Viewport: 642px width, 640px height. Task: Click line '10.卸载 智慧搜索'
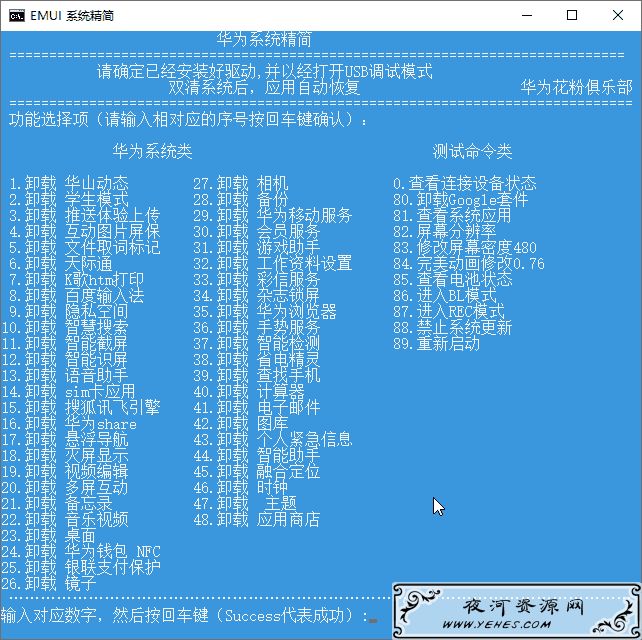[65, 327]
